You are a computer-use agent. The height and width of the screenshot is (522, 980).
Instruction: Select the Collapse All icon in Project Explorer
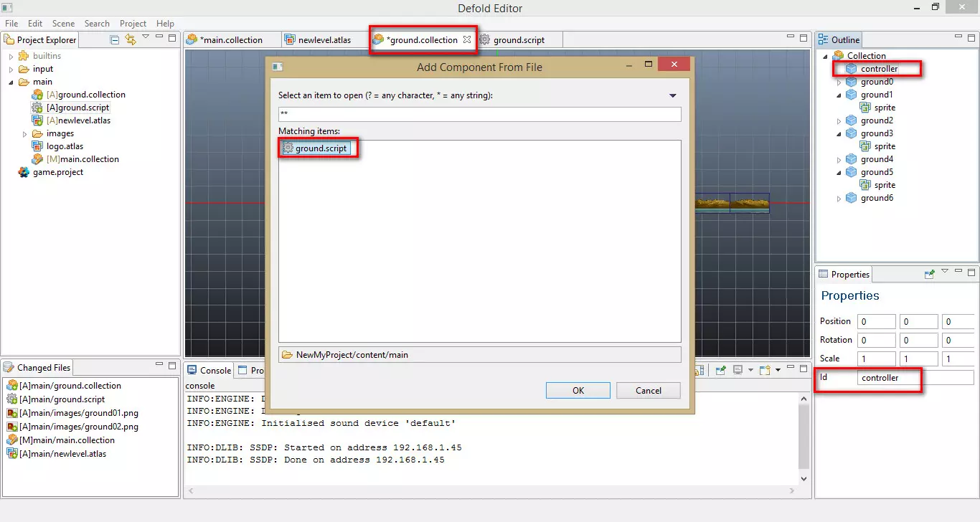[x=114, y=39]
